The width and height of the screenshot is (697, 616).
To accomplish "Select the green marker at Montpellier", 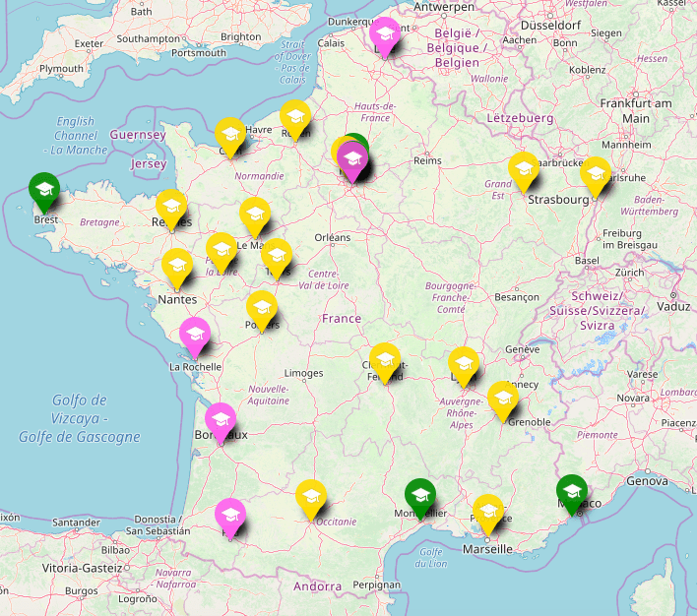I will click(420, 494).
